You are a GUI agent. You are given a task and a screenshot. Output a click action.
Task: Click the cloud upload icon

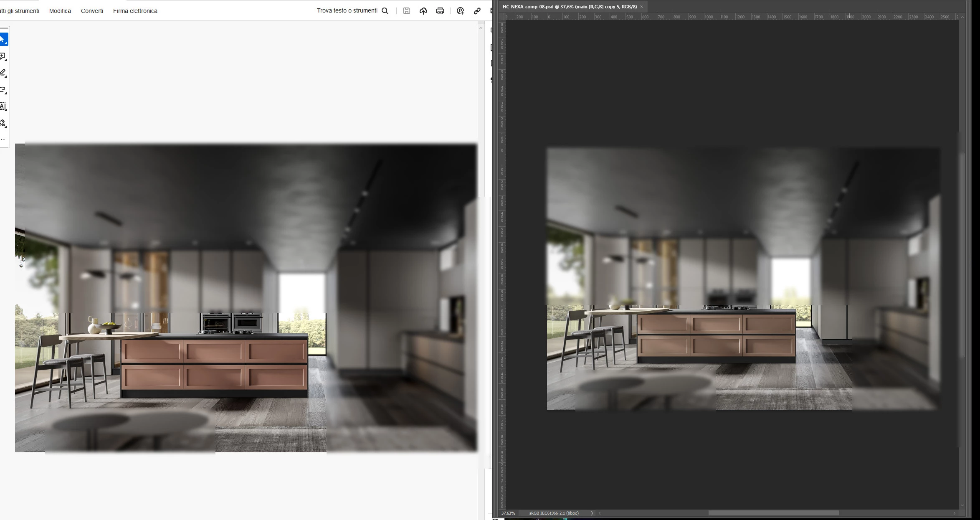click(423, 11)
